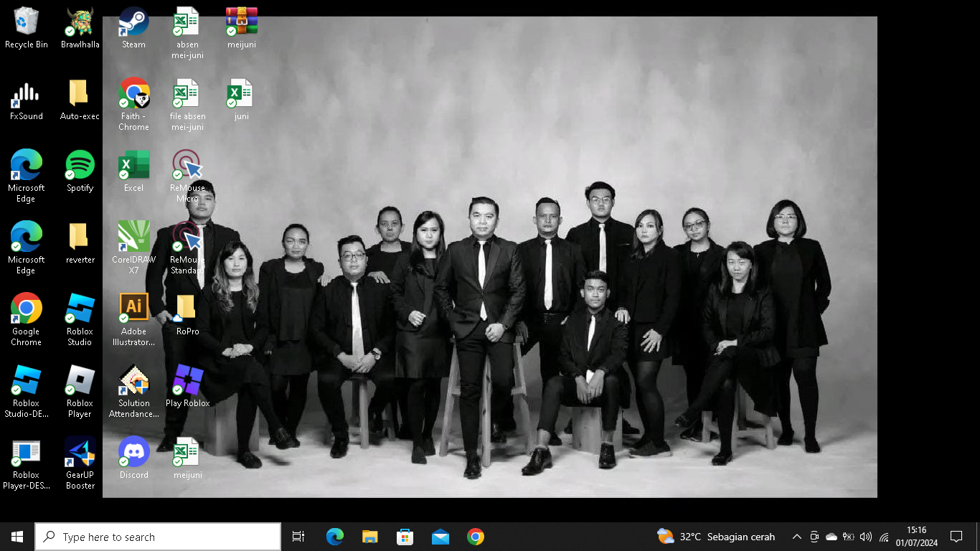Select the Microsoft Edge shortcut beside Spotify

[26, 176]
